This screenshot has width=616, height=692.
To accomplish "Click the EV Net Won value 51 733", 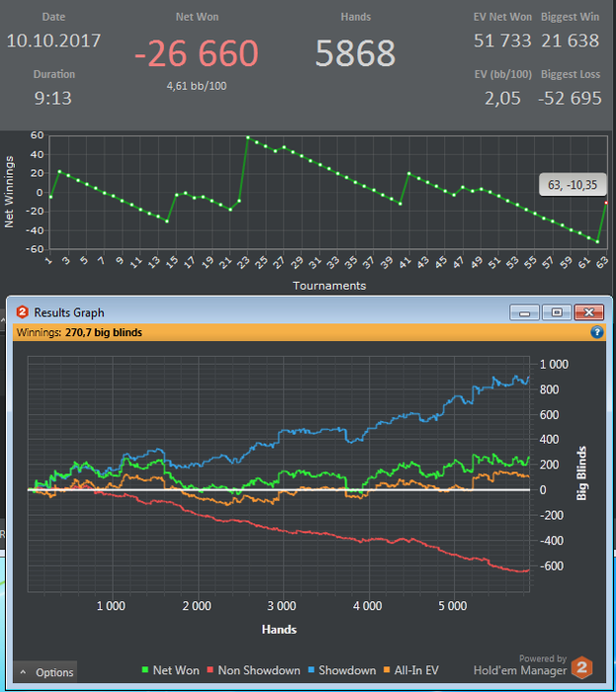I will point(502,41).
